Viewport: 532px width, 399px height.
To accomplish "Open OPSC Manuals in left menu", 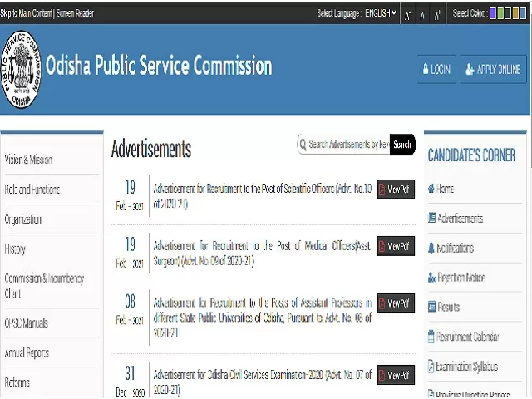I will coord(26,323).
